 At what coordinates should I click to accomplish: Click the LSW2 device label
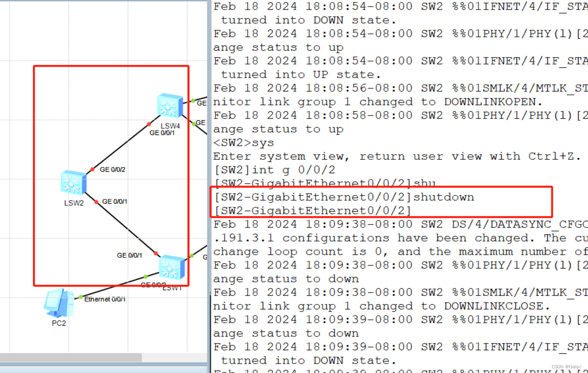tap(74, 203)
